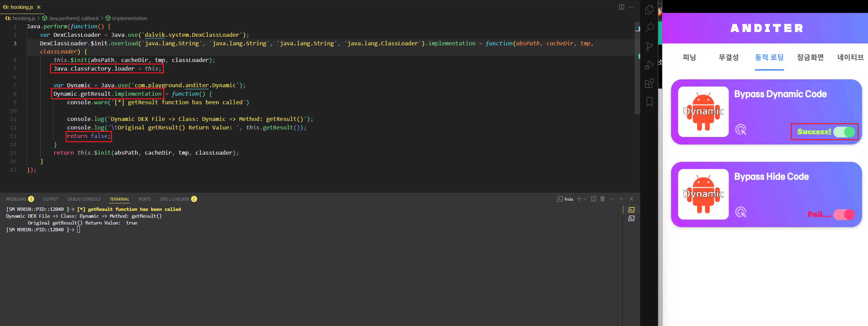Select the first terminal instance icon

[x=631, y=210]
